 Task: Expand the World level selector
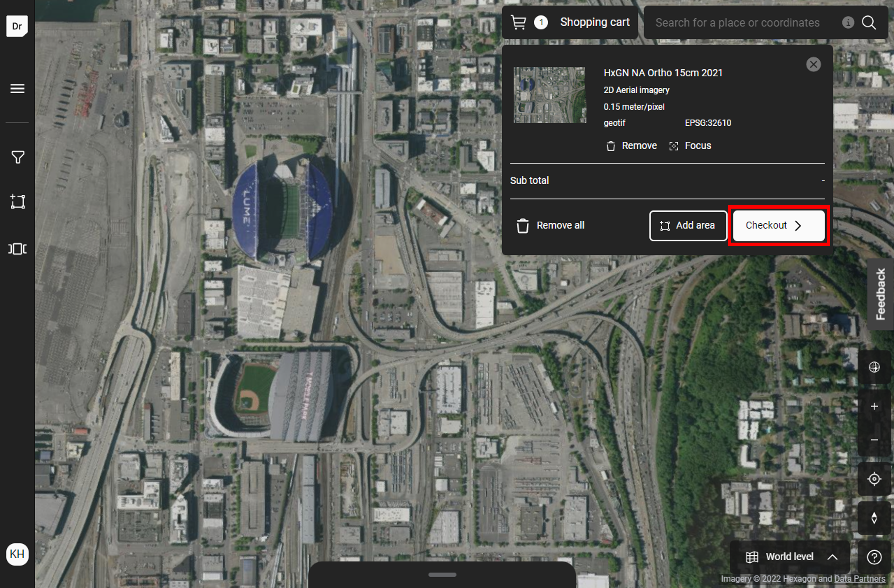[x=789, y=557]
